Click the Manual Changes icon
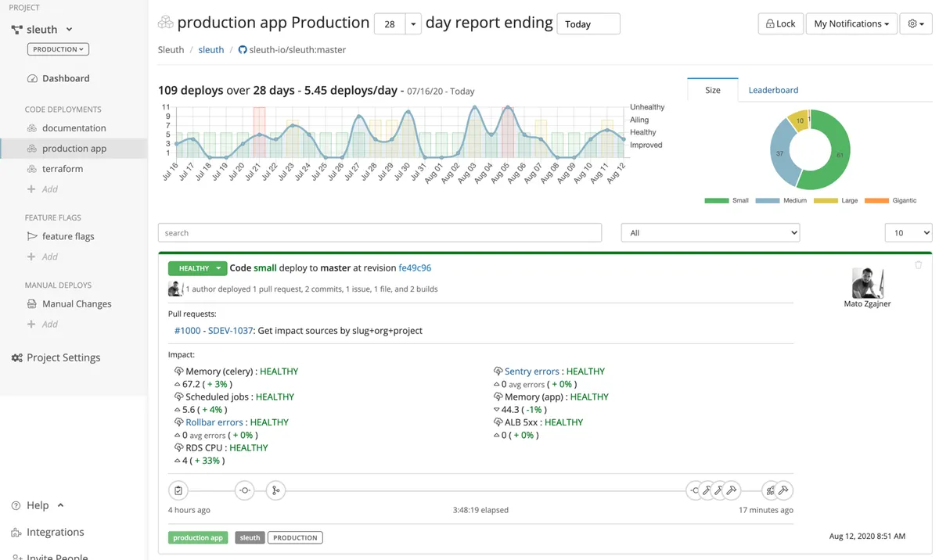Viewport: 939px width, 560px height. pos(32,303)
